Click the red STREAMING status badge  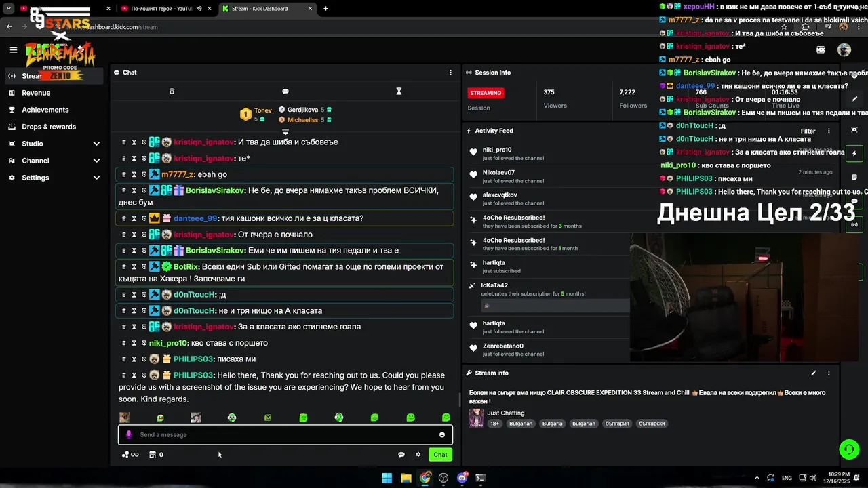[x=486, y=93]
